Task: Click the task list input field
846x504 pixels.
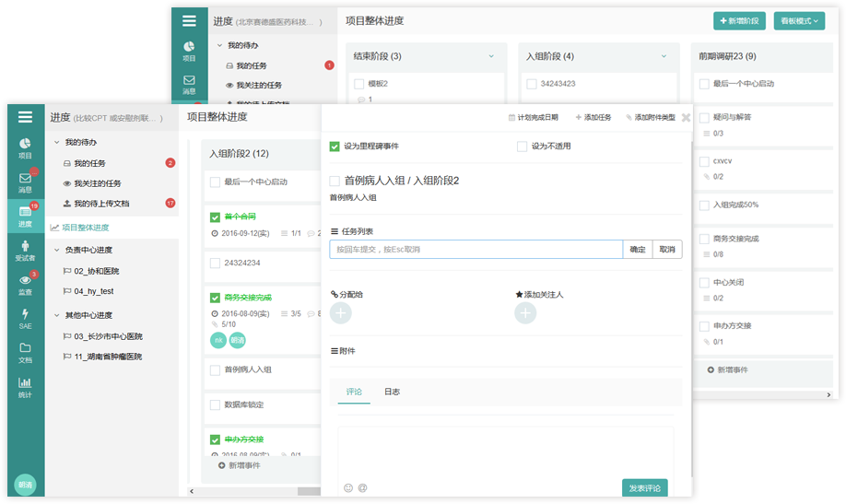Action: click(x=476, y=249)
